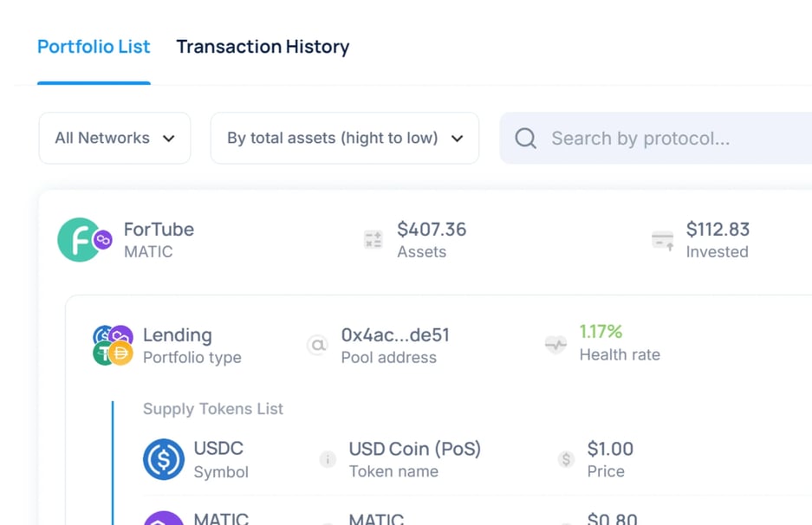Click the Invested hand icon
Screen dimensions: 812x525
(x=662, y=239)
